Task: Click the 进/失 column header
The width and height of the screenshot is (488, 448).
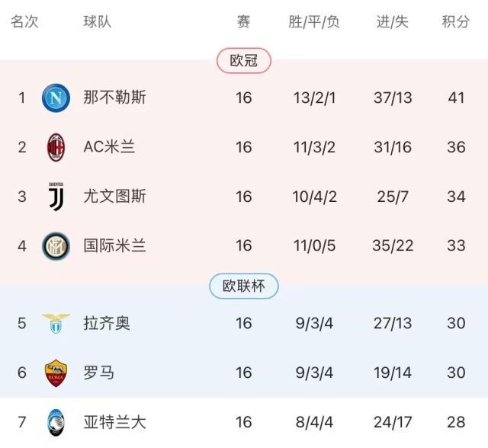Action: click(393, 22)
